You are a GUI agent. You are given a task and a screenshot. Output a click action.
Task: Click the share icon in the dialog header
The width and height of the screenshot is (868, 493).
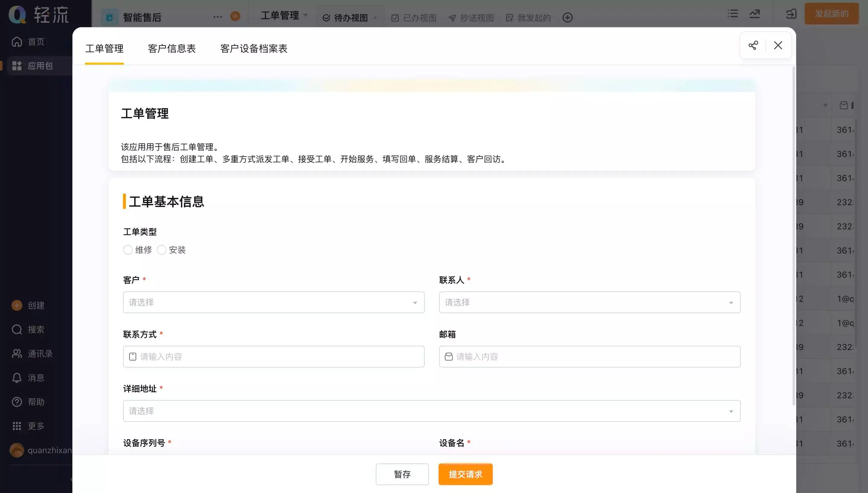(753, 45)
